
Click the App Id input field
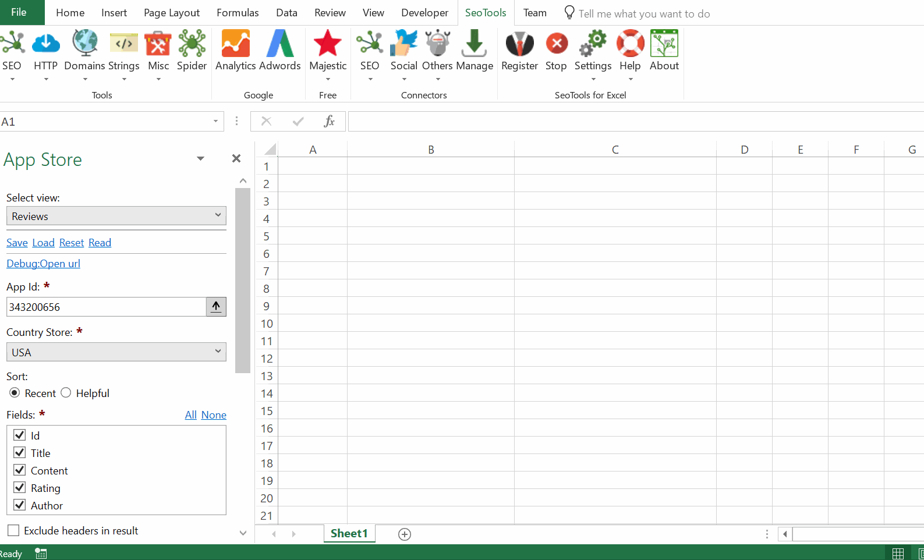[107, 307]
